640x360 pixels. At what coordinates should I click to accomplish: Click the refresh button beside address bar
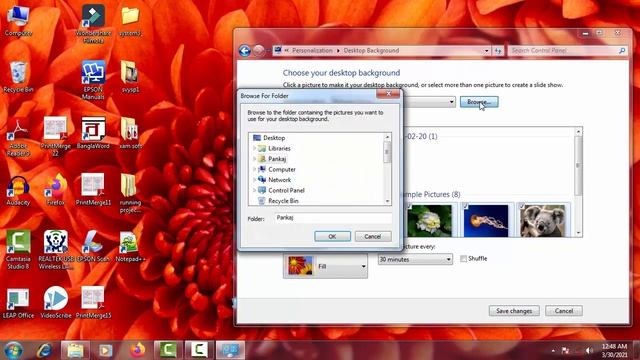coord(498,51)
